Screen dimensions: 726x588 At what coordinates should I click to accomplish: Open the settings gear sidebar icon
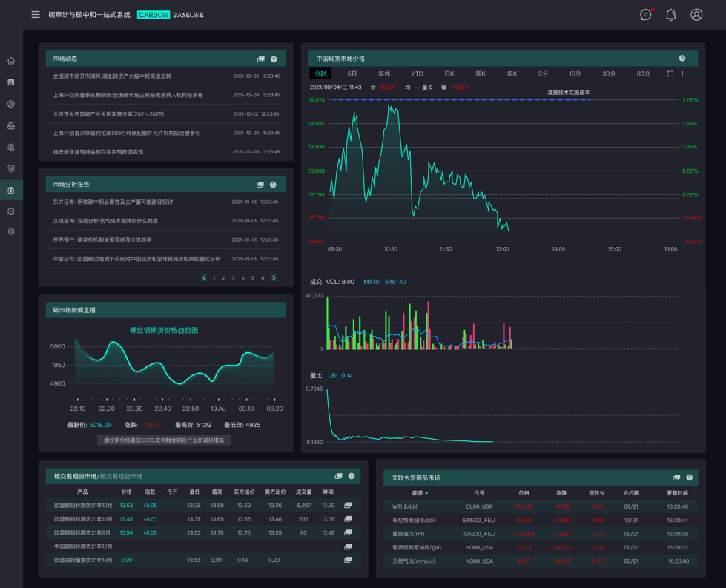click(x=11, y=231)
